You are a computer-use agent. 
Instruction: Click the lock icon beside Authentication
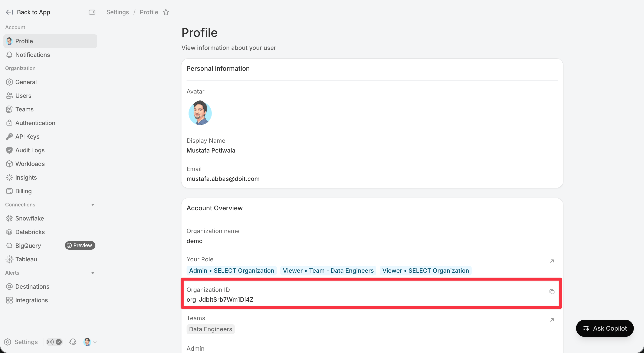9,123
